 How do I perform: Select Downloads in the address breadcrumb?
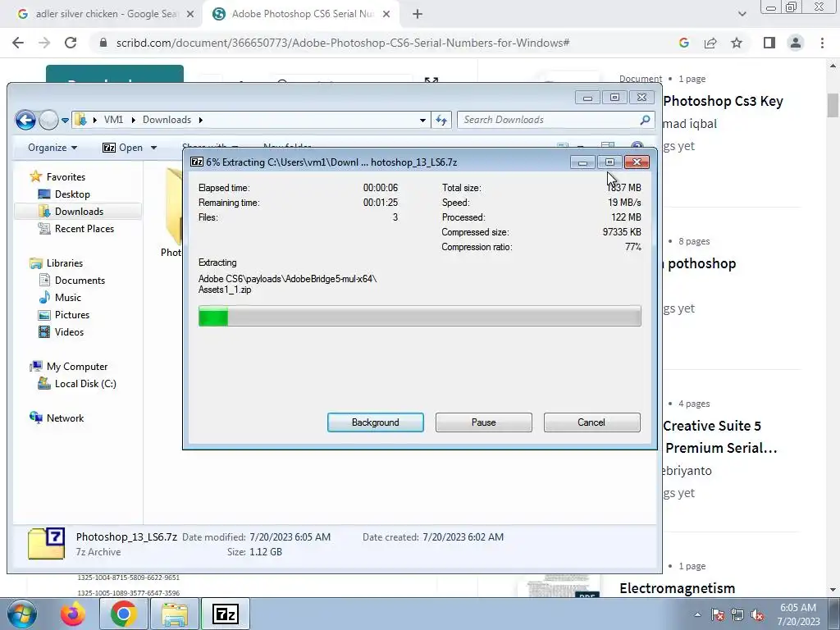[x=167, y=120]
